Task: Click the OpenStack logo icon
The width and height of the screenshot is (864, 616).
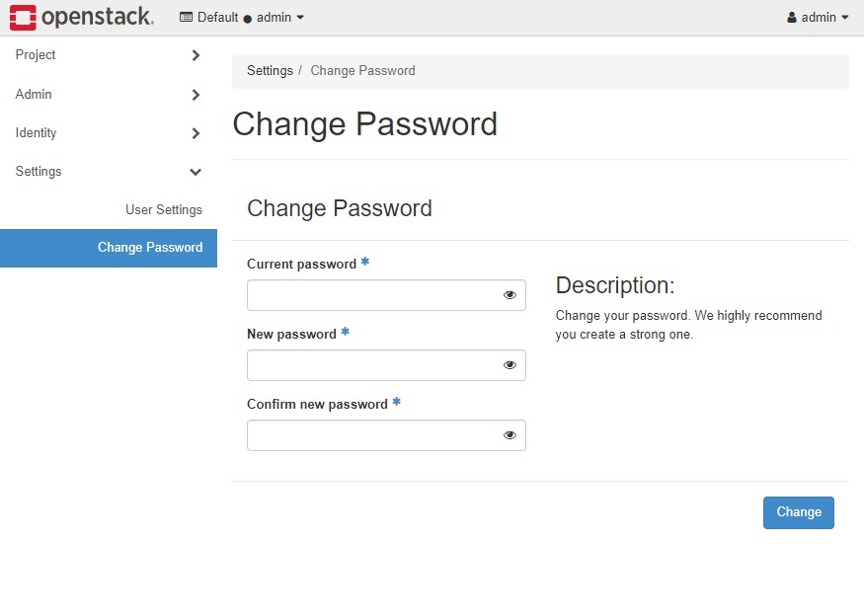Action: tap(23, 17)
